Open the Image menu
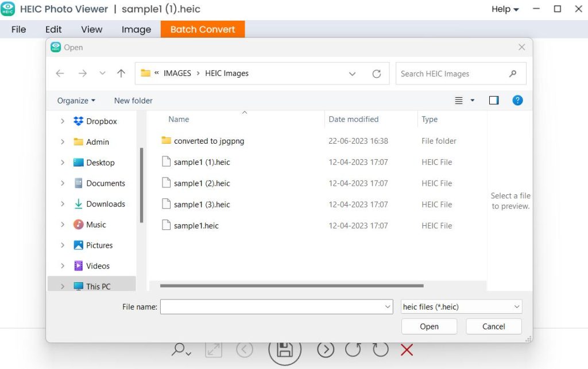 pos(136,29)
